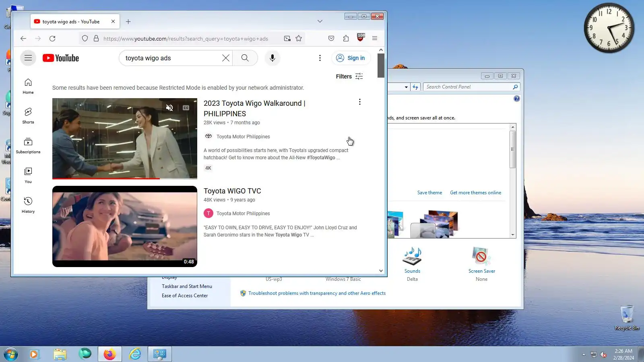Start voice search with the microphone
Screen dimensions: 644x362
click(x=272, y=58)
